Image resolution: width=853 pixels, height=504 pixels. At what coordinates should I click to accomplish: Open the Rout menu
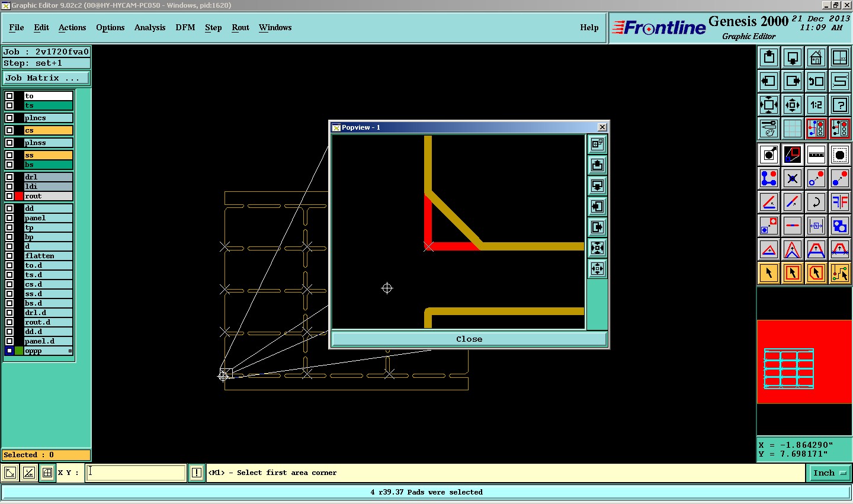tap(240, 27)
